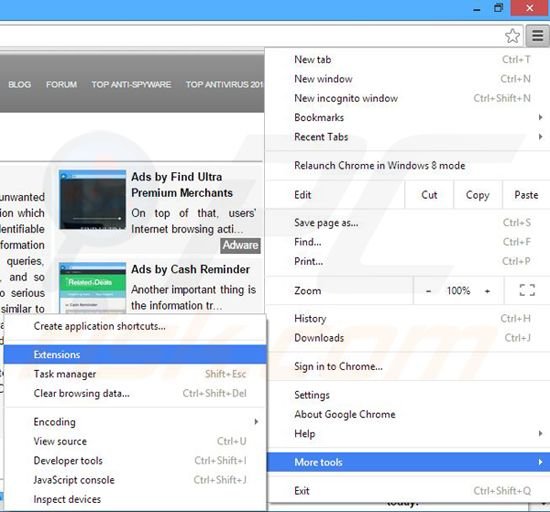Click the BLOG navigation link

pos(20,85)
